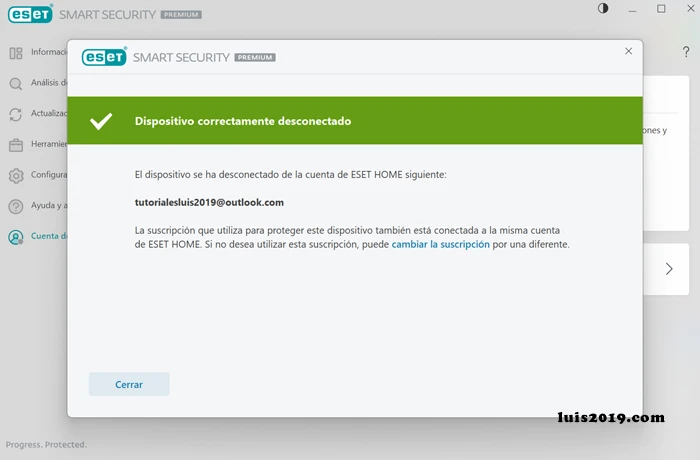Maximize the main ESET window

point(661,8)
